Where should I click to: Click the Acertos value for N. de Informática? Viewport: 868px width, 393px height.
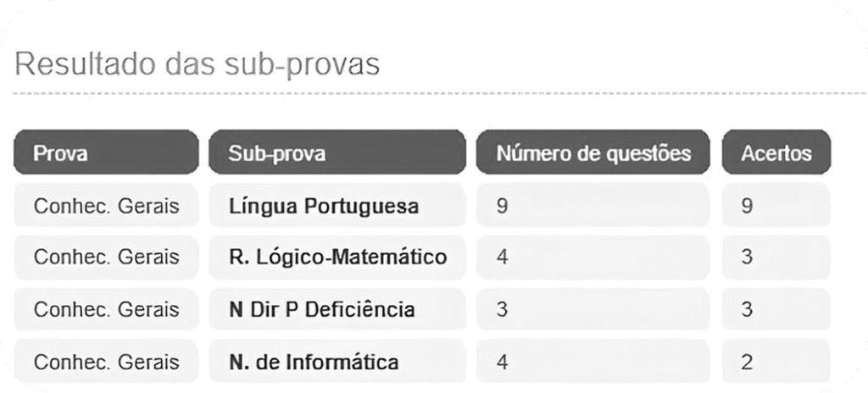tap(776, 362)
